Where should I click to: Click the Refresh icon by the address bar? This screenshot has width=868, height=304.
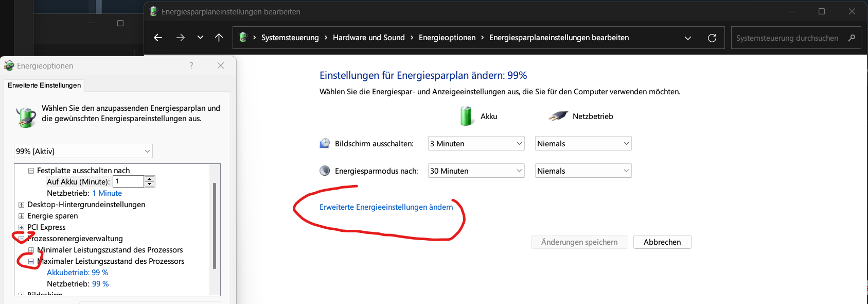(712, 38)
